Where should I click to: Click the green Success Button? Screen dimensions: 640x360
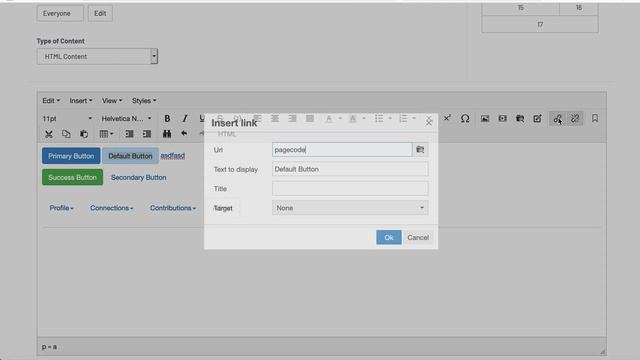72,177
